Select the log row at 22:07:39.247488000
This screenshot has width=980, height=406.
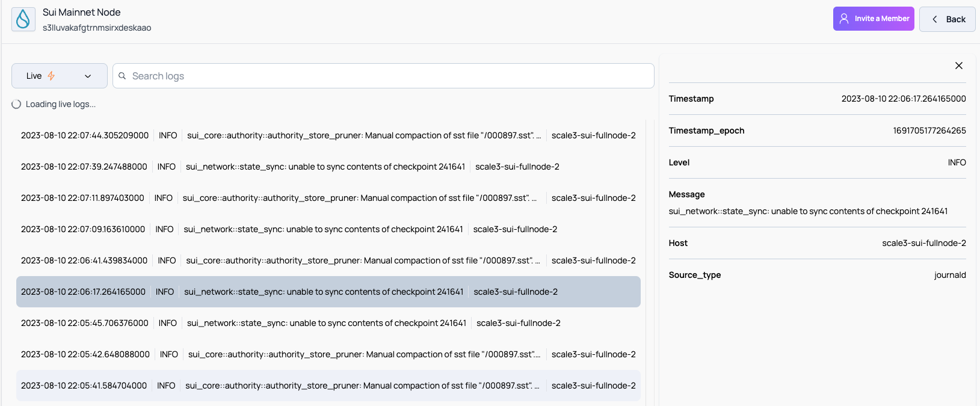328,167
